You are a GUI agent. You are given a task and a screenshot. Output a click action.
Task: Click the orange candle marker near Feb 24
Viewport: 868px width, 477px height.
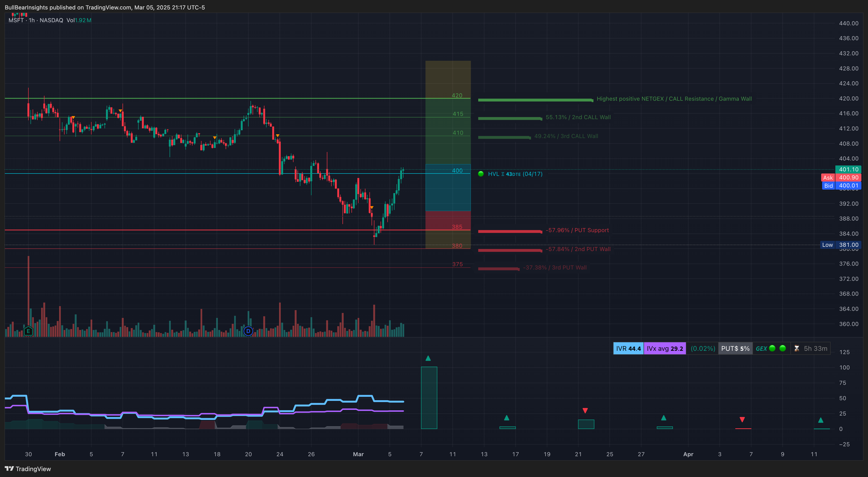coord(277,135)
